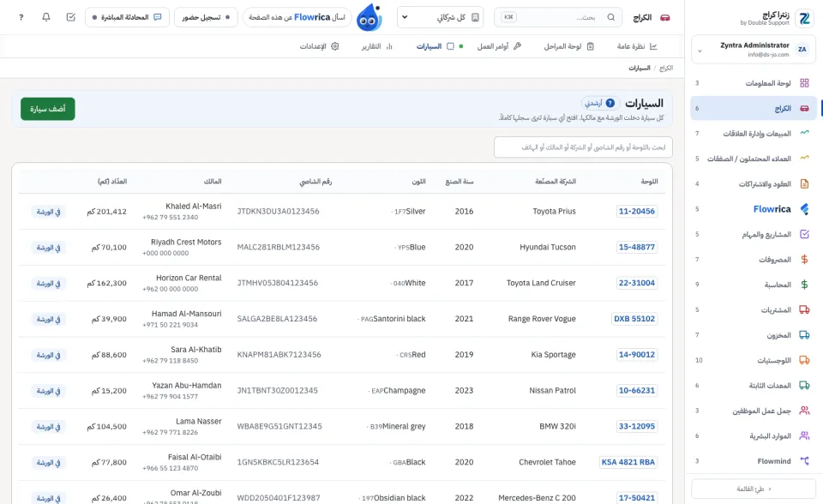Click the تسجيل حضور check-in button
Screen dimensions: 823x504
pos(206,17)
